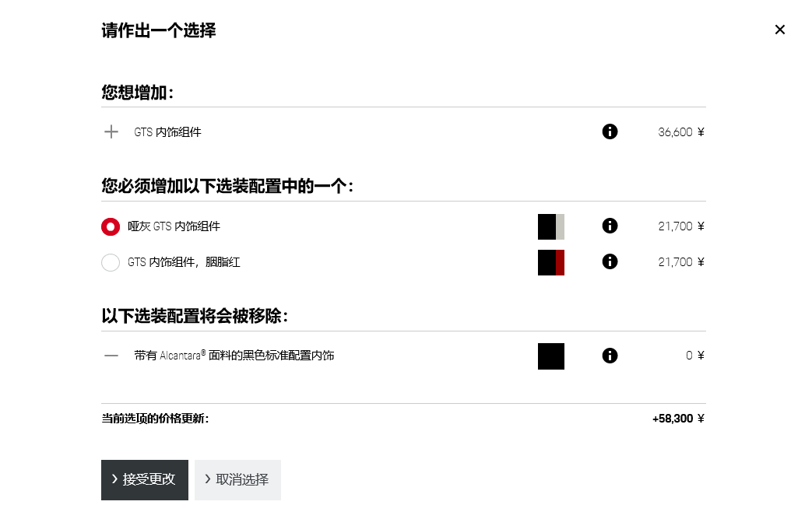Open info icon for GTS 内饰组件 add-on
The width and height of the screenshot is (812, 526).
click(x=610, y=131)
